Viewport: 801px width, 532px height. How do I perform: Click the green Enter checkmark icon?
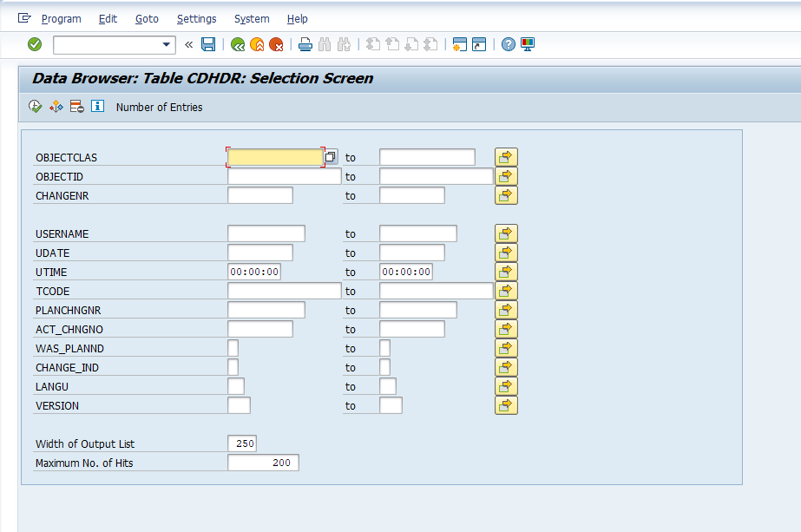35,44
